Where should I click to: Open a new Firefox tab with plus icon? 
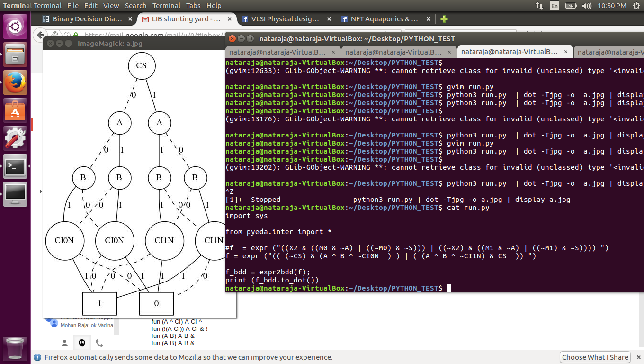click(x=444, y=19)
